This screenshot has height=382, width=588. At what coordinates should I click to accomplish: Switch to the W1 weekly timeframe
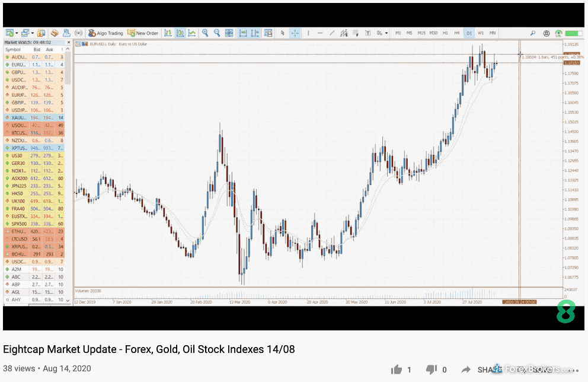click(x=480, y=33)
